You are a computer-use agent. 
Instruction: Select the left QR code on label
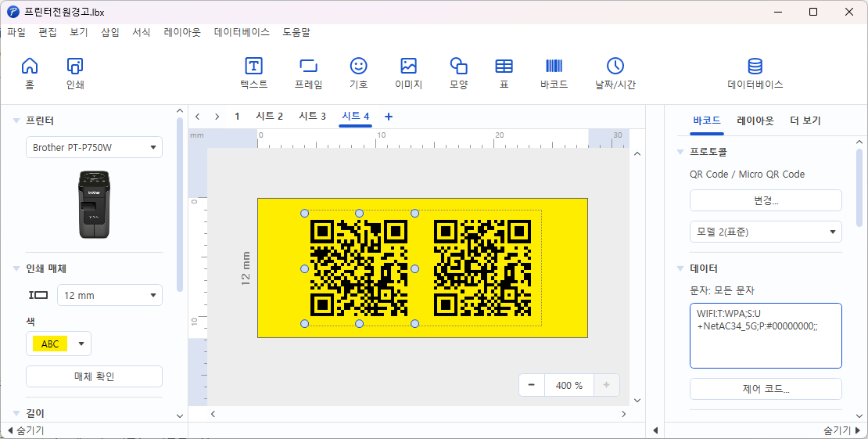coord(359,268)
